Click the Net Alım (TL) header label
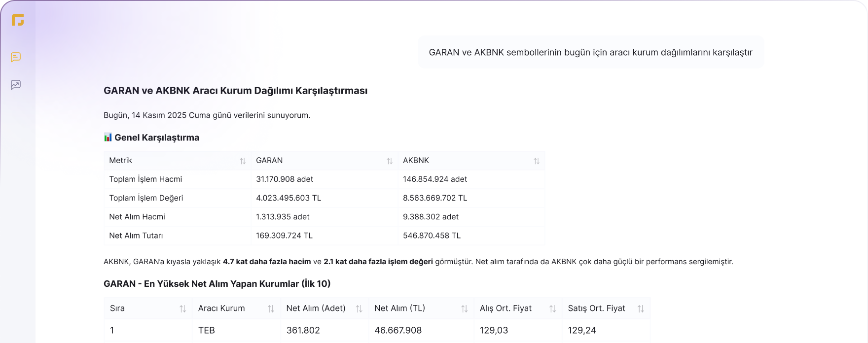868x343 pixels. (399, 309)
